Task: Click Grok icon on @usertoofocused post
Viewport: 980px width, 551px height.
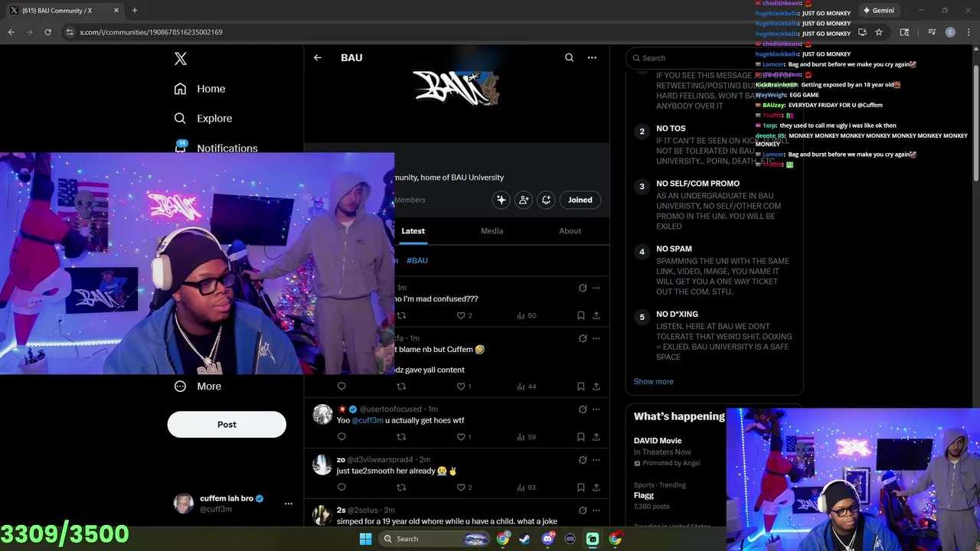Action: click(x=583, y=409)
